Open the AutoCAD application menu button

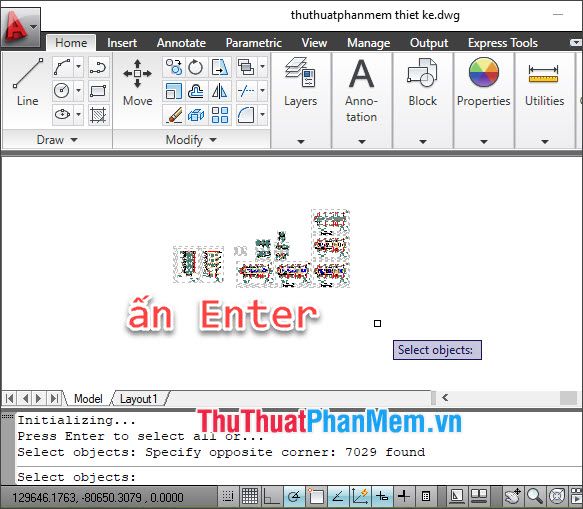click(20, 28)
